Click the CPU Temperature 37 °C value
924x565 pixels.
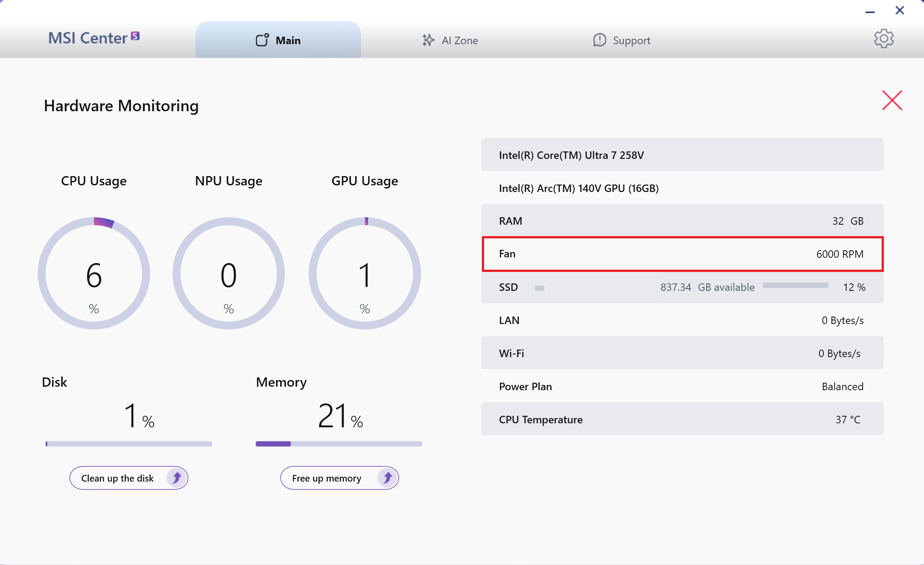pos(848,419)
